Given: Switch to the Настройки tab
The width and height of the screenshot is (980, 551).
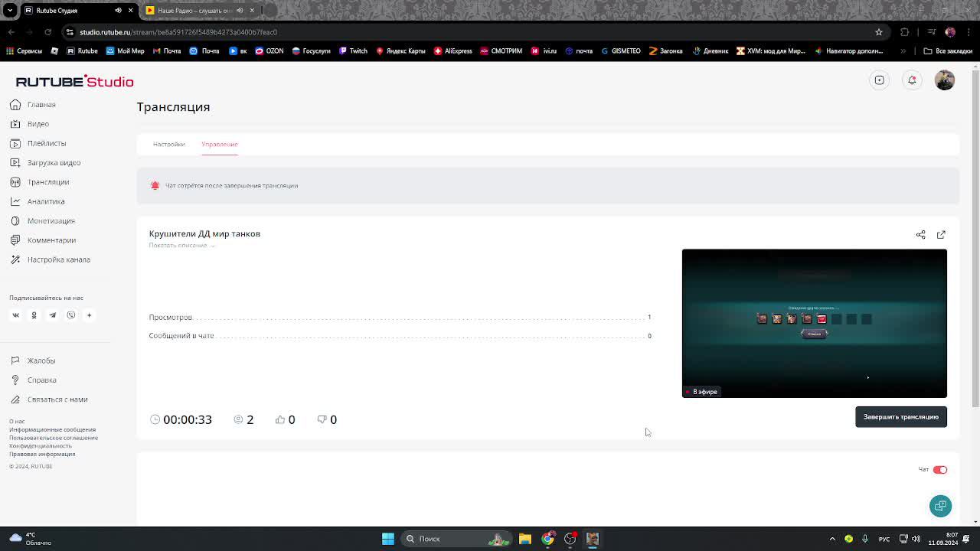Looking at the screenshot, I should coord(168,144).
